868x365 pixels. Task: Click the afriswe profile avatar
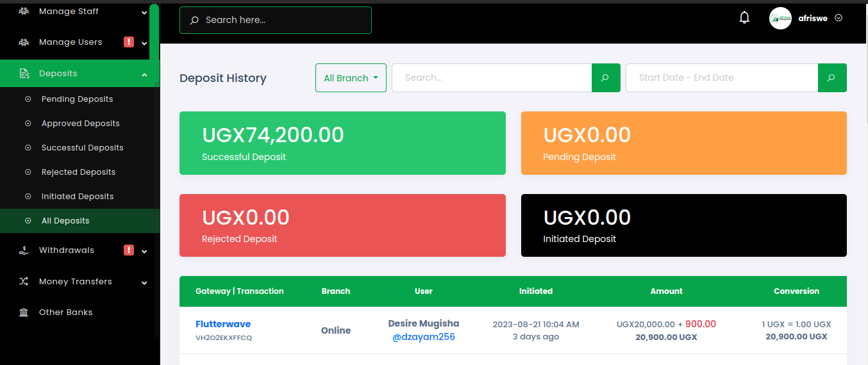coord(780,18)
